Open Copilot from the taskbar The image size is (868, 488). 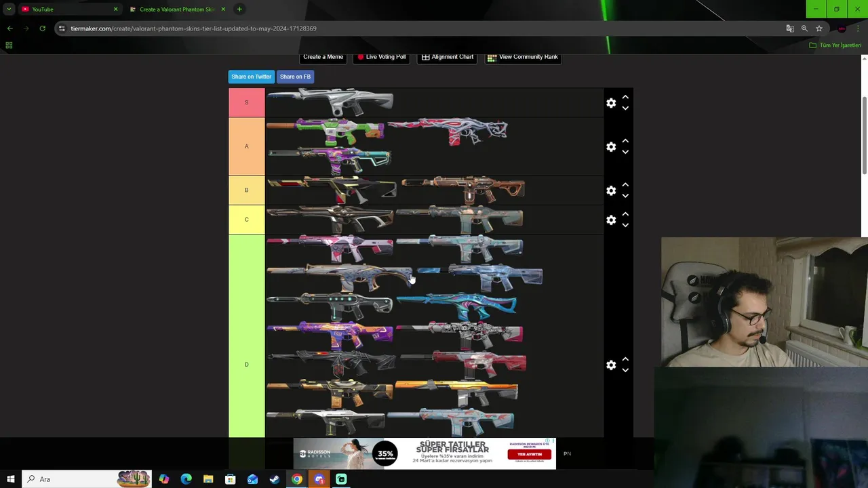tap(164, 479)
